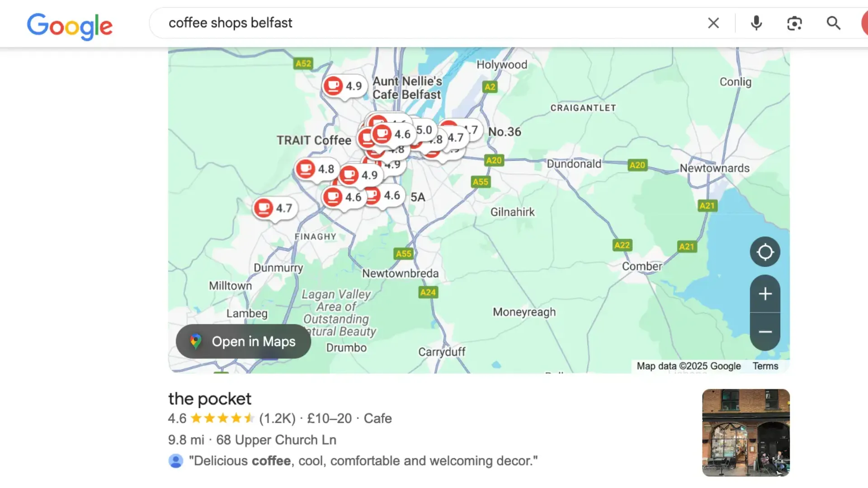Select the 4.8 coffee pin below TRAIT Coffee
868x488 pixels.
pos(316,169)
